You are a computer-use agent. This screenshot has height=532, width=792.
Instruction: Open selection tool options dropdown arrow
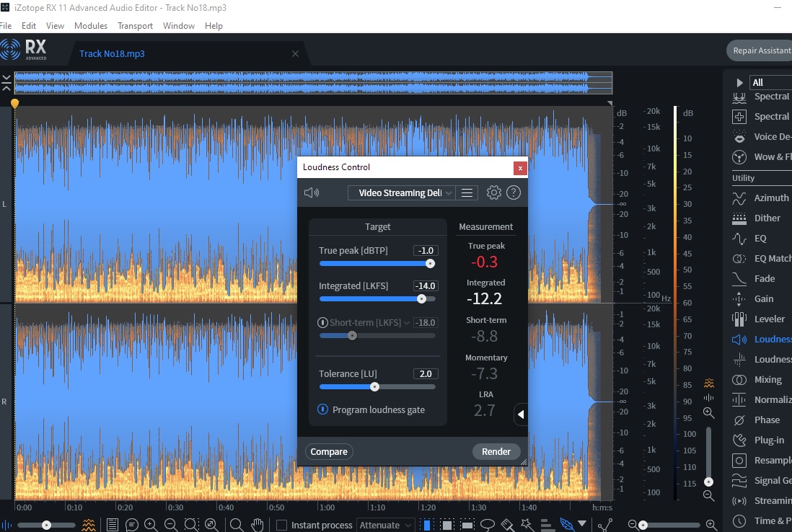tap(582, 523)
